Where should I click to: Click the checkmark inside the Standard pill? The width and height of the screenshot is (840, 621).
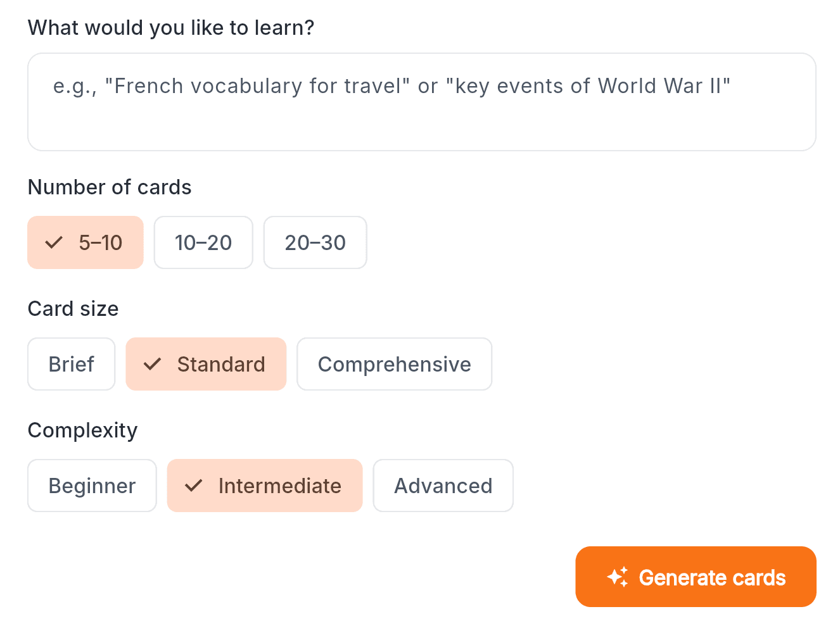pyautogui.click(x=152, y=364)
